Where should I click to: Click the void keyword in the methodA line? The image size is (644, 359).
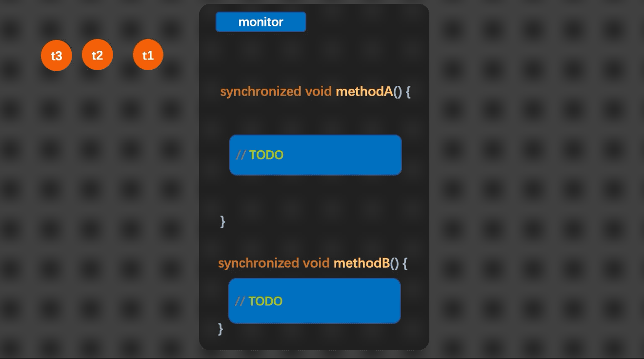(x=319, y=91)
